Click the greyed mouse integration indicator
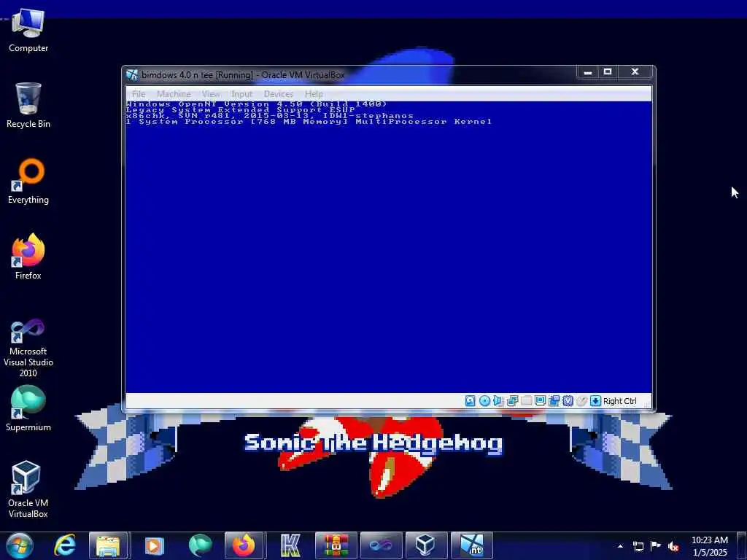Screen dimensions: 747x560 581,401
